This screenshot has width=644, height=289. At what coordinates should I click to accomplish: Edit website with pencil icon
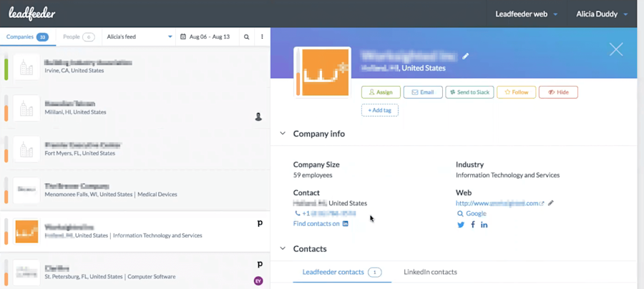click(x=551, y=202)
